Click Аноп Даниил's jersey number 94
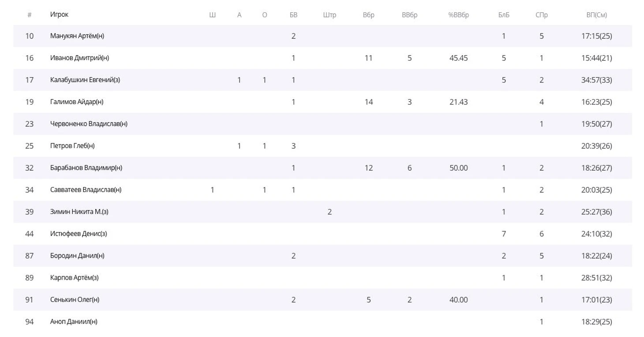The image size is (644, 337). pos(29,322)
